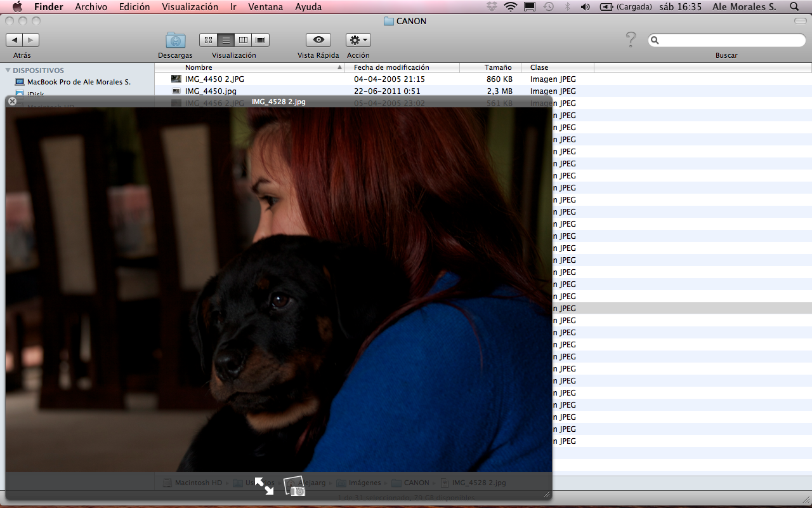This screenshot has height=508, width=812.
Task: Close the Quick Look preview panel
Action: (12, 101)
